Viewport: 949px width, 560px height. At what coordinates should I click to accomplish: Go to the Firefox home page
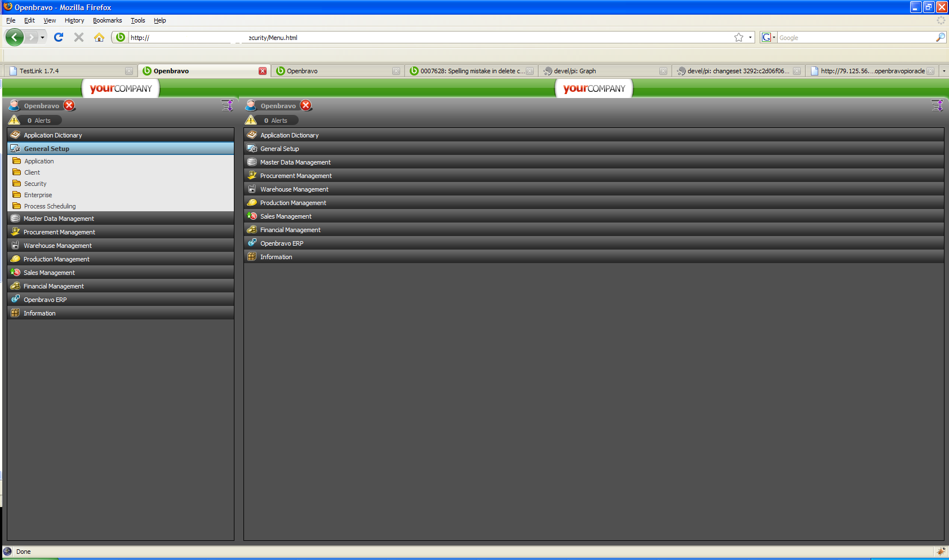tap(99, 37)
